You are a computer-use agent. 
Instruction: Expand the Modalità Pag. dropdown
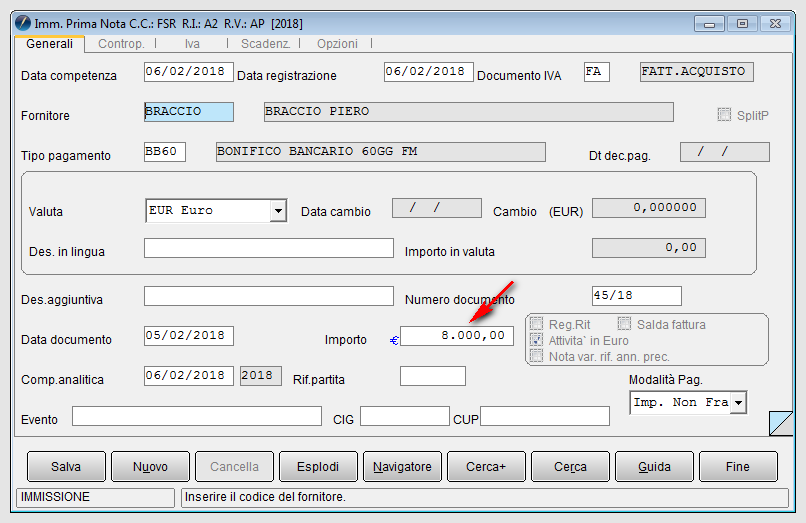(739, 403)
